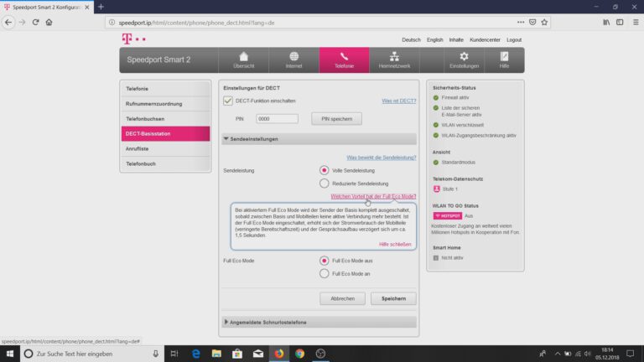The image size is (644, 362).
Task: Open the Was ist DECT? help link
Action: 399,101
